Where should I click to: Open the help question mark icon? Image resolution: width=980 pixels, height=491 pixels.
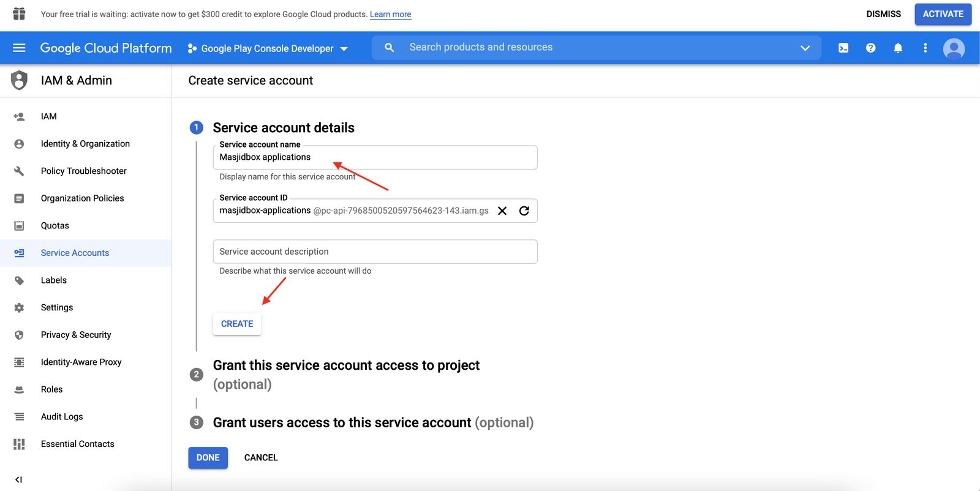tap(870, 48)
